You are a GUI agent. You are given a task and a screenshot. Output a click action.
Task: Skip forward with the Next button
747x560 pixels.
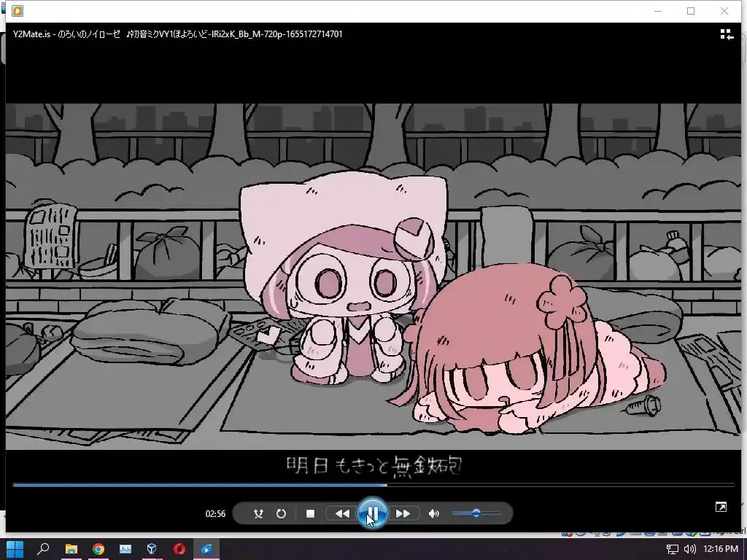tap(403, 513)
